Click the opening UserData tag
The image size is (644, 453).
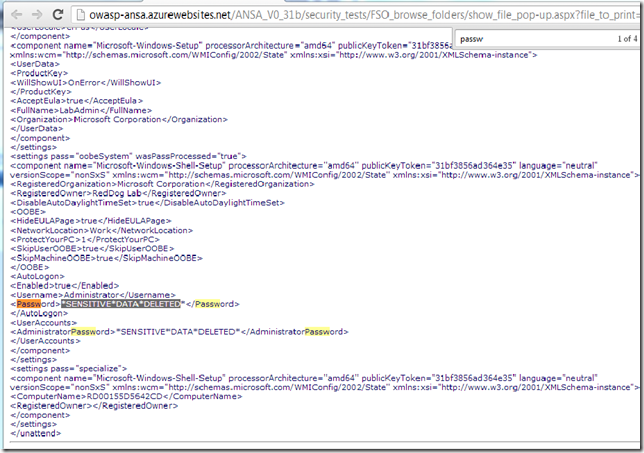[35, 64]
